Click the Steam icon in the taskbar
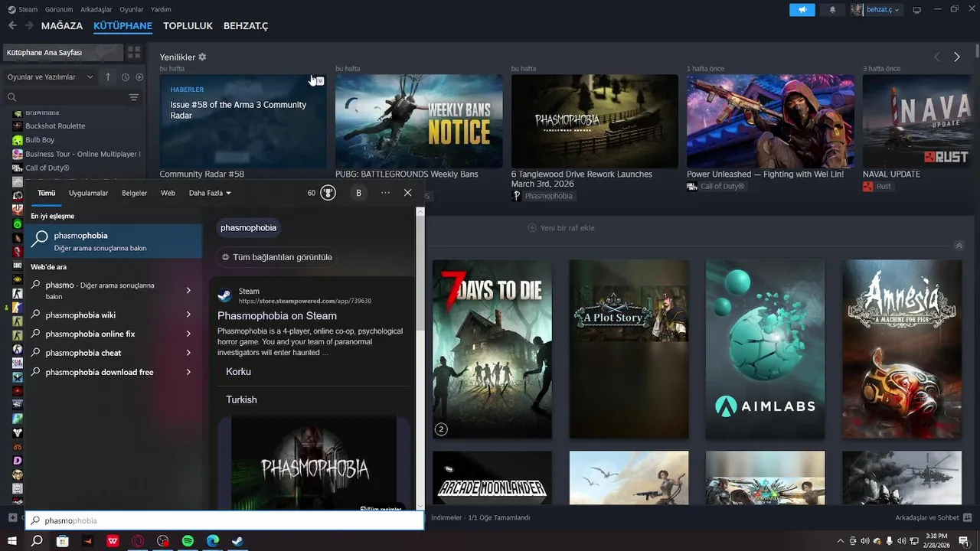 (x=237, y=541)
